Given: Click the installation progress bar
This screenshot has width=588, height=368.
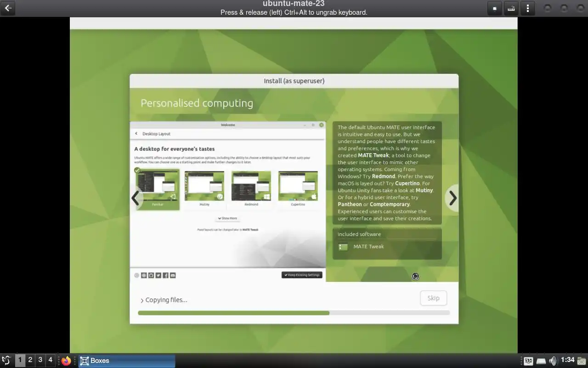Looking at the screenshot, I should (x=294, y=313).
